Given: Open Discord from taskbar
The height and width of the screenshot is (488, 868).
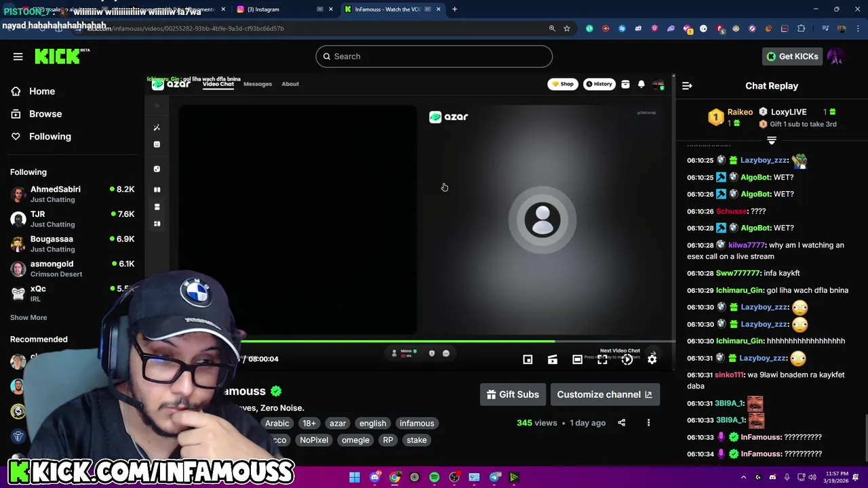Looking at the screenshot, I should pos(374,477).
